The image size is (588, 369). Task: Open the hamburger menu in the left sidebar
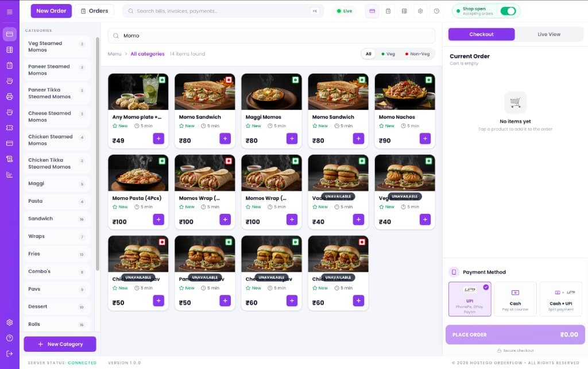[9, 11]
